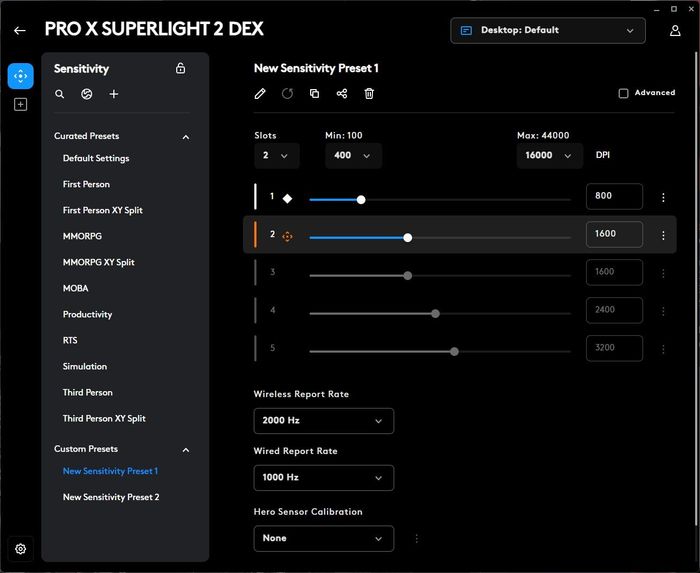This screenshot has width=700, height=573.
Task: Open settings gear at bottom left
Action: pos(21,548)
